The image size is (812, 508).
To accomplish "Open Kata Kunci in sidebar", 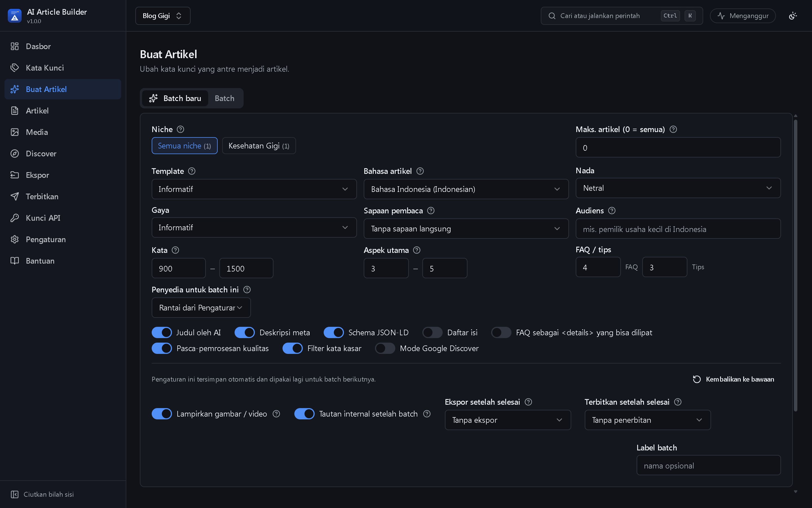I will click(x=63, y=68).
